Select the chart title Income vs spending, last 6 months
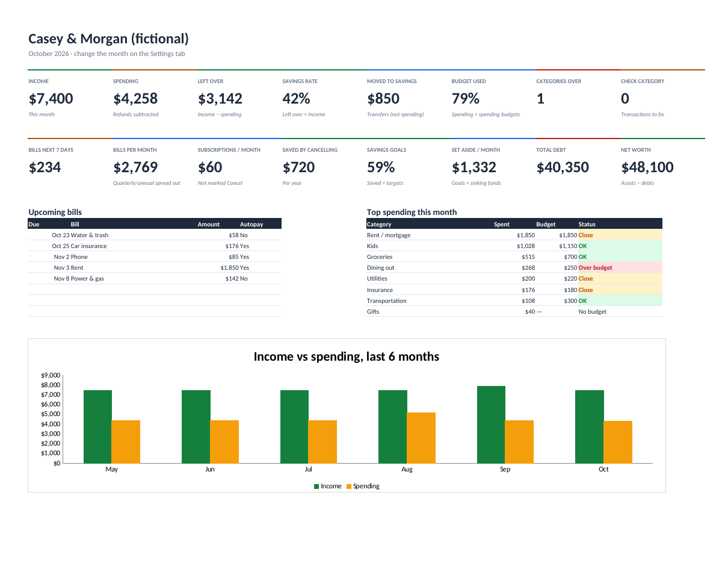This screenshot has height=563, width=728. pyautogui.click(x=347, y=356)
